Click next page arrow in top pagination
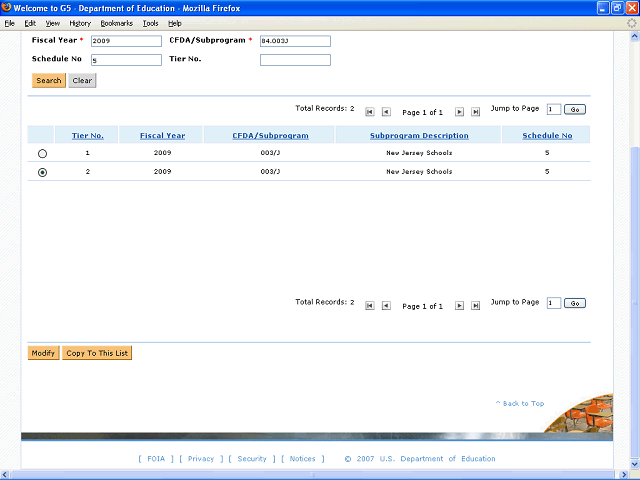The width and height of the screenshot is (640, 480). (x=460, y=112)
